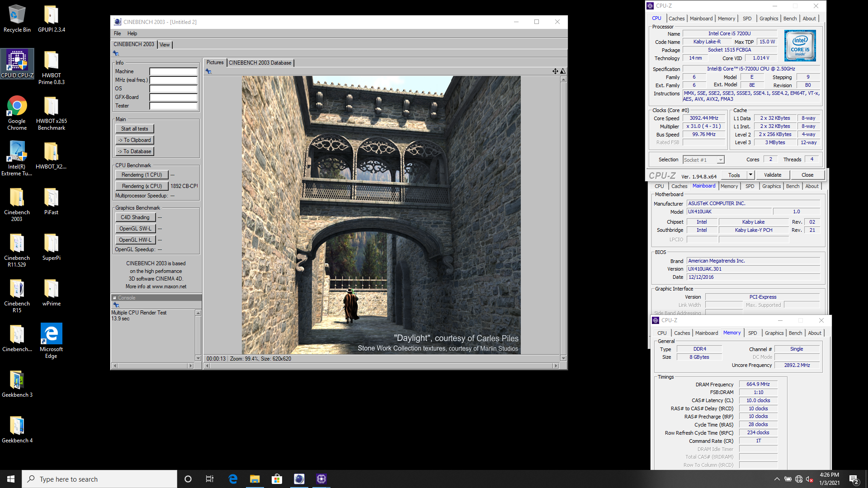Click the MHz (real freq.) input field
Viewport: 868px width, 488px height.
pos(173,80)
